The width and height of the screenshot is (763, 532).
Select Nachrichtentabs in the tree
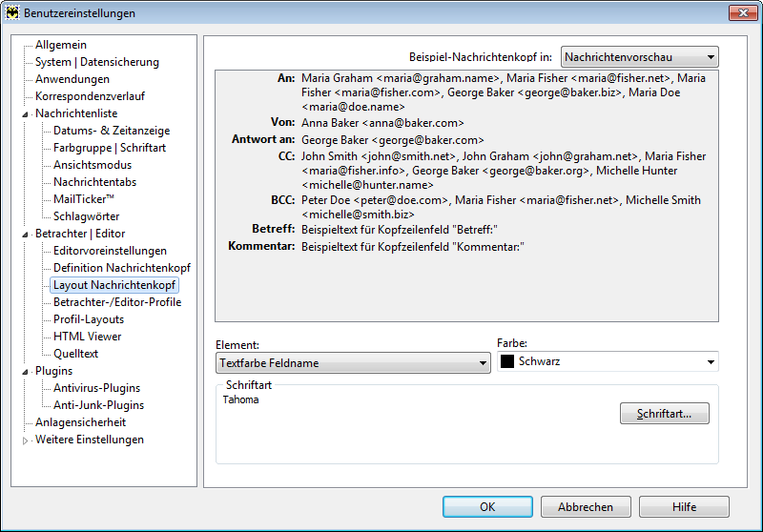click(94, 182)
